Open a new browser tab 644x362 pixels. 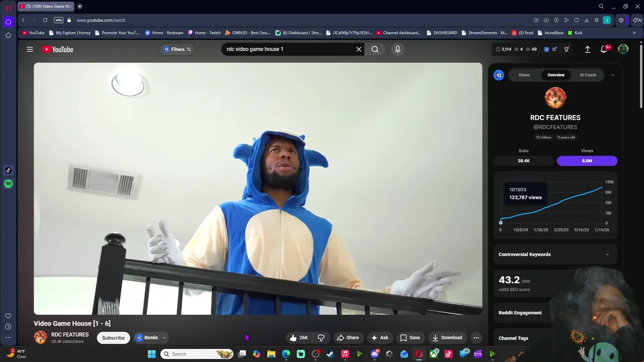[79, 7]
